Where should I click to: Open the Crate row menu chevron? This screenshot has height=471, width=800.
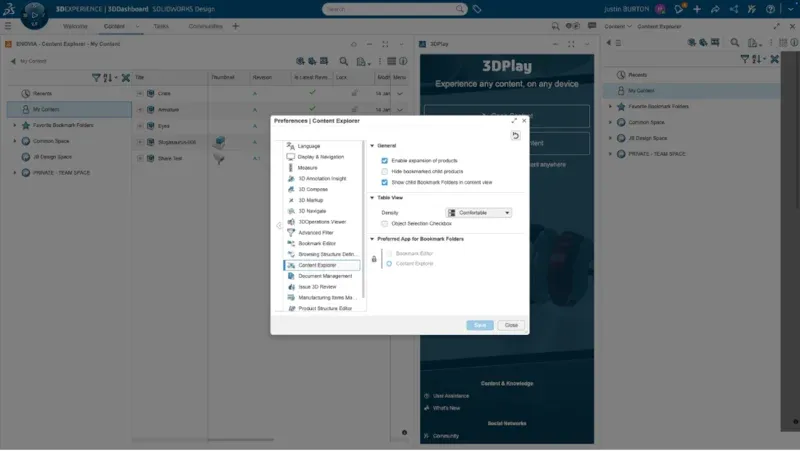tap(399, 94)
